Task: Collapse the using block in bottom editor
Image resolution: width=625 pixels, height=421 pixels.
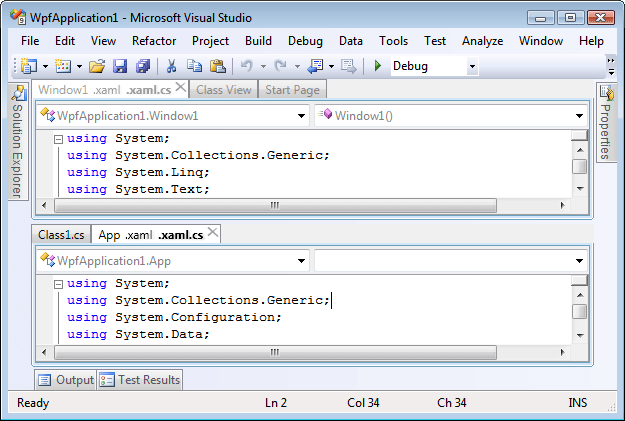Action: pyautogui.click(x=58, y=284)
